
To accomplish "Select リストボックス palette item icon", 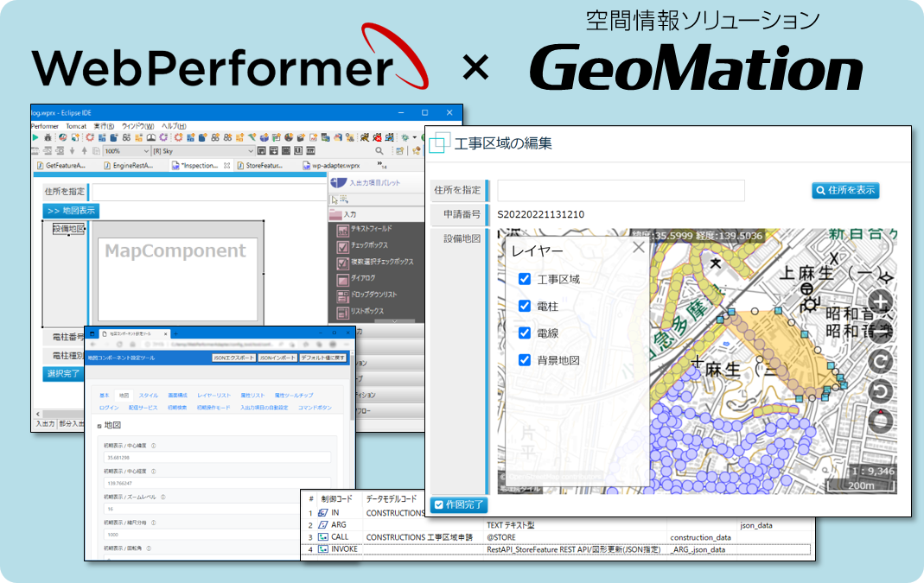I will click(343, 312).
